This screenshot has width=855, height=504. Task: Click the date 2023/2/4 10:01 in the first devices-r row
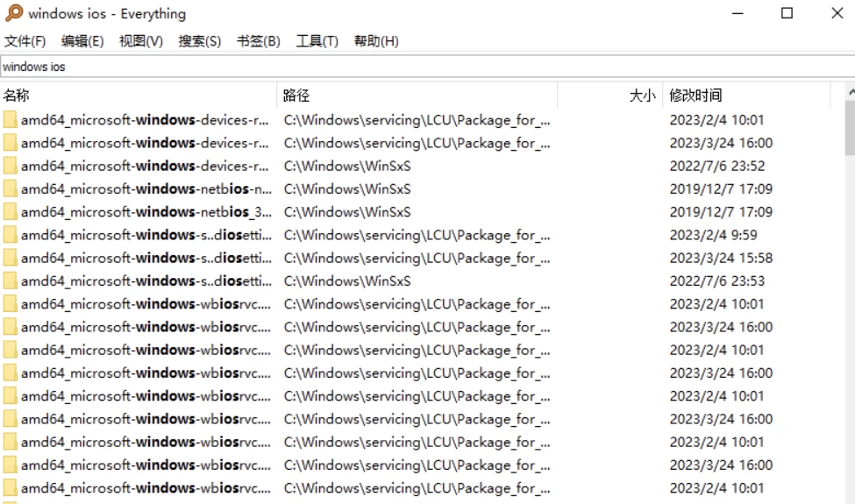[x=717, y=120]
